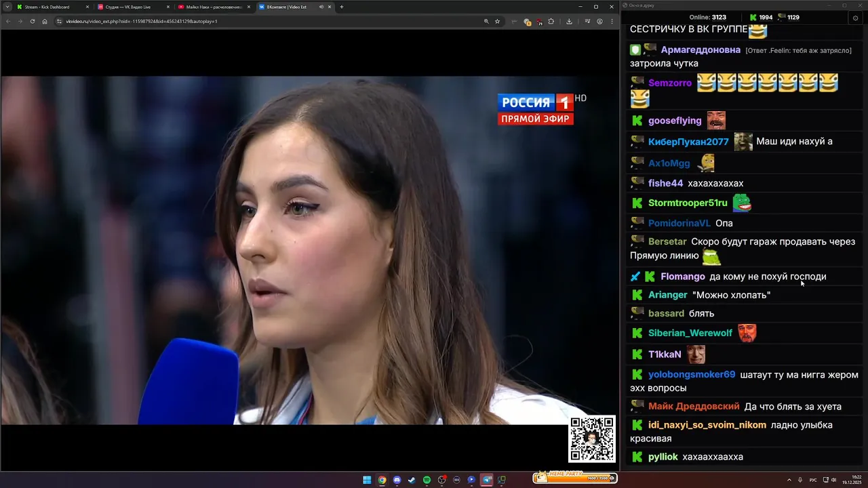The image size is (868, 488).
Task: Click the microphone icon in system tray
Action: pyautogui.click(x=801, y=480)
